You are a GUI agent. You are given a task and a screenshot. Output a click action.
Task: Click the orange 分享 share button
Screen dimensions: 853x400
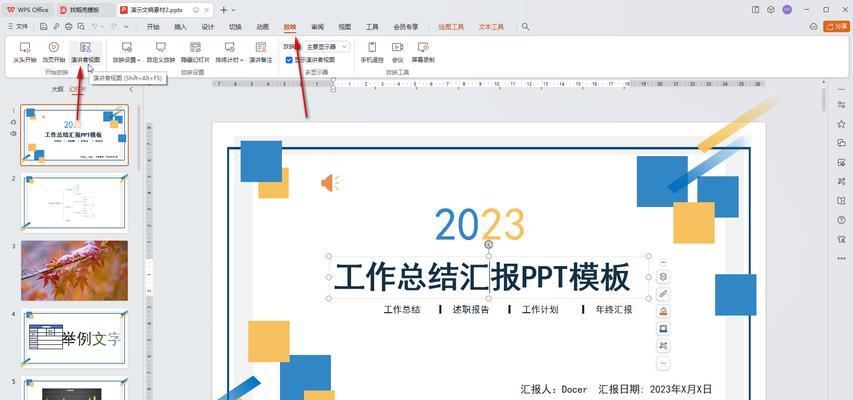click(x=836, y=26)
